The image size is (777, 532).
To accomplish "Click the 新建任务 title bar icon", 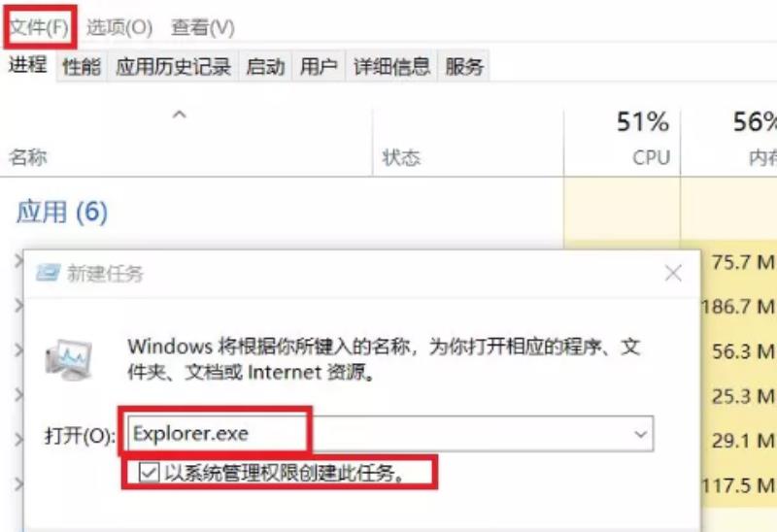I will (x=48, y=273).
